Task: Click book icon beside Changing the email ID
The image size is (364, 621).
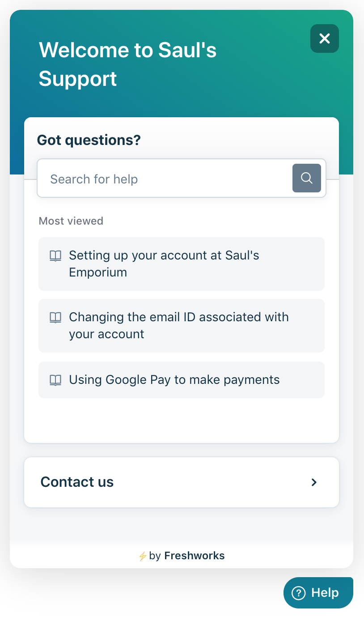Action: (x=55, y=318)
